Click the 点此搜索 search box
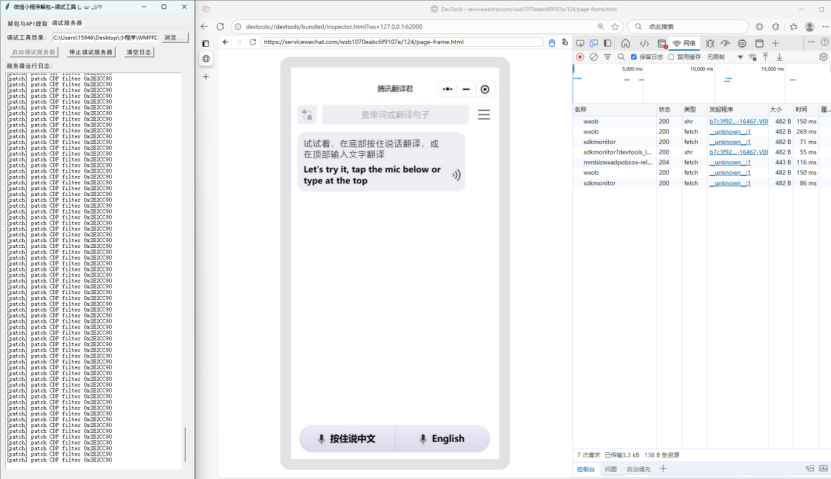This screenshot has height=479, width=831. 688,26
